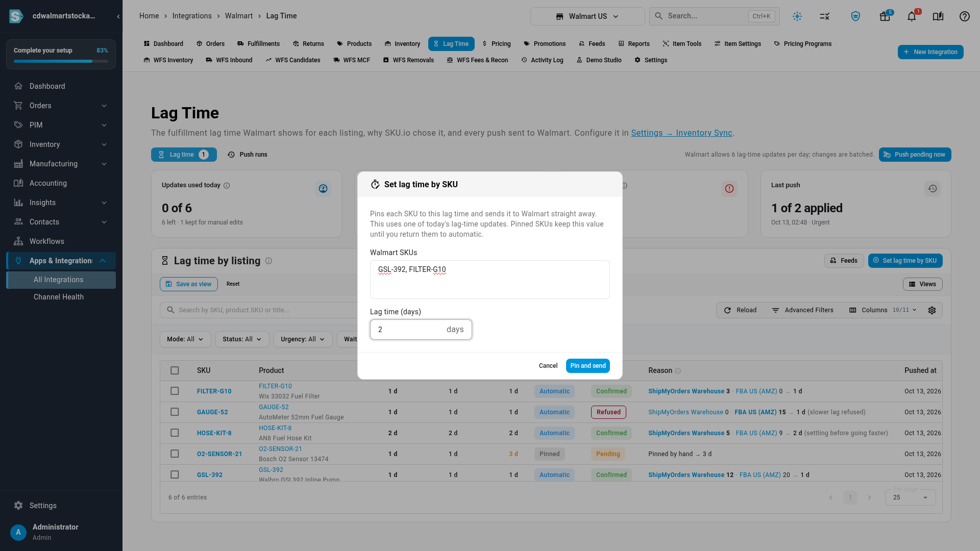Toggle the select-all checkbox in table header

click(175, 370)
